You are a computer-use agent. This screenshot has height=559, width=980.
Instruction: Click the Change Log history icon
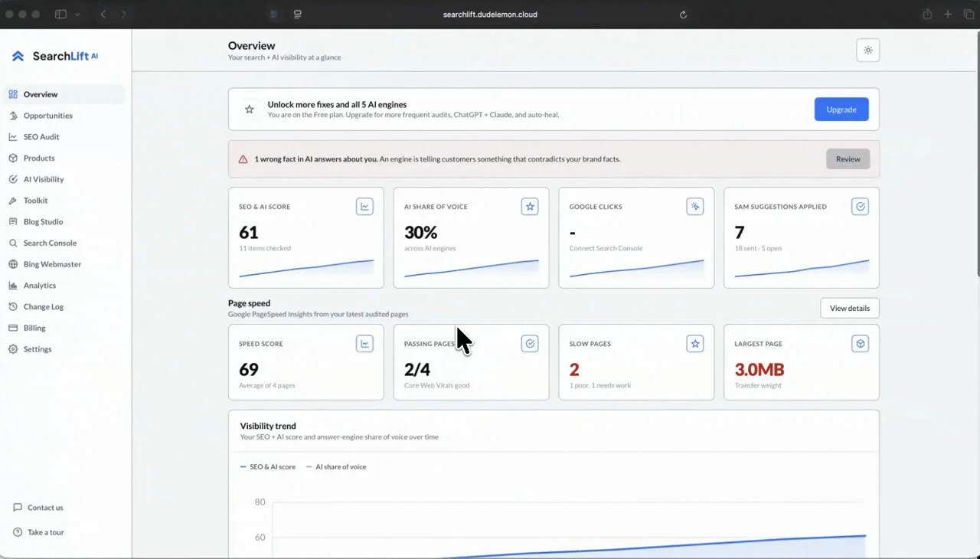[x=13, y=306]
